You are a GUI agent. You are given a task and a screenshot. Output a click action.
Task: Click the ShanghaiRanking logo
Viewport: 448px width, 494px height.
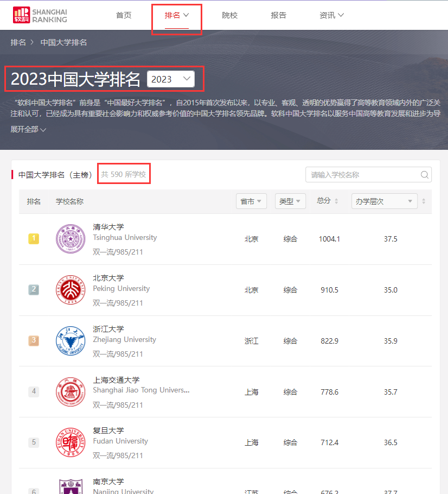40,15
